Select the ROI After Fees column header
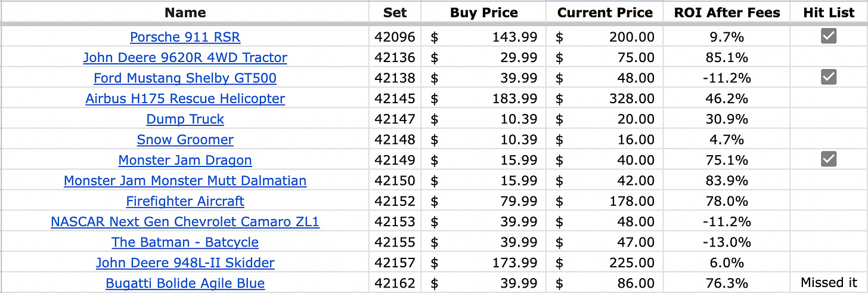This screenshot has height=293, width=868. 727,13
